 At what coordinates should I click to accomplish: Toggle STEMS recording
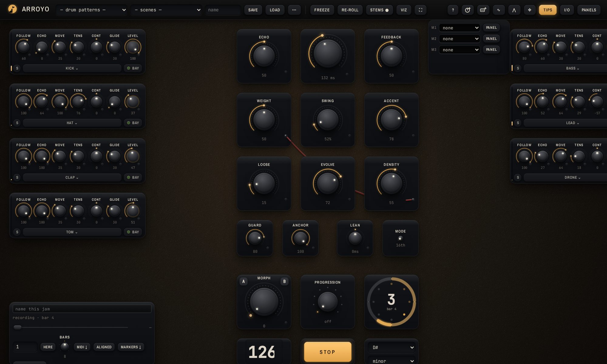379,10
